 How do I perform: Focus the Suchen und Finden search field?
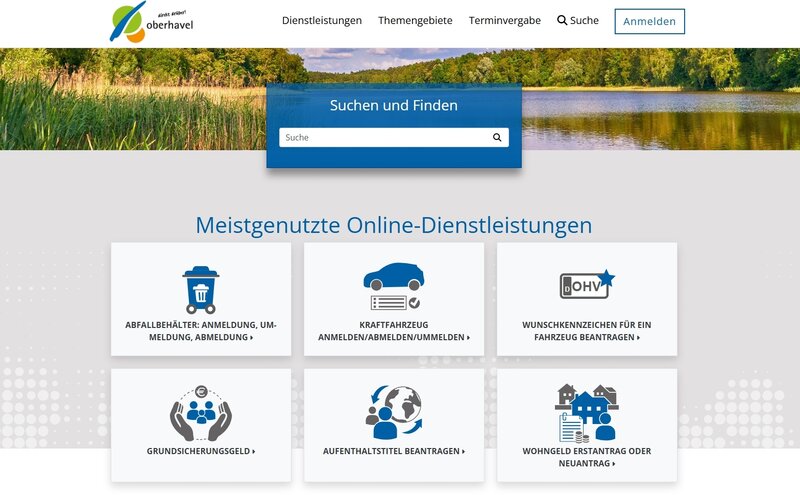[394, 137]
